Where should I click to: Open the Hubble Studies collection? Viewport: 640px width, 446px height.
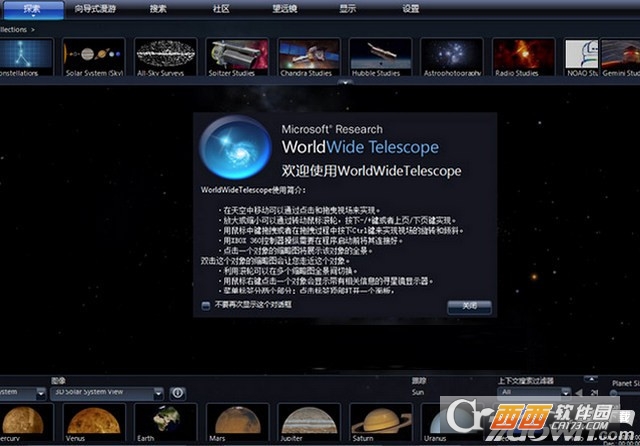click(x=380, y=57)
